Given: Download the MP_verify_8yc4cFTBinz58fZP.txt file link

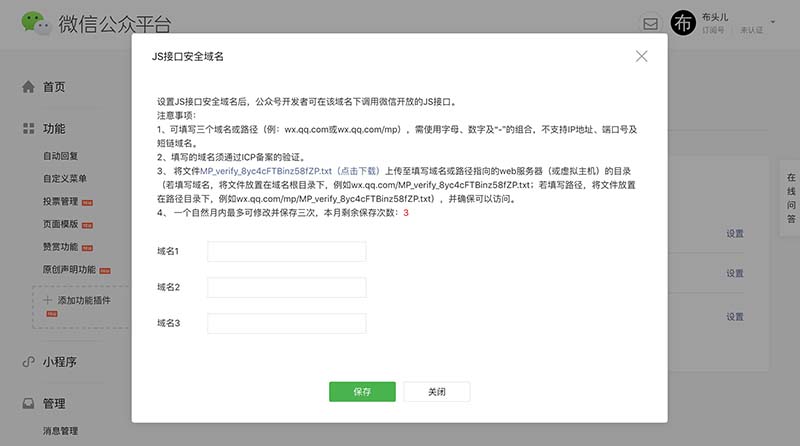Looking at the screenshot, I should tap(290, 171).
